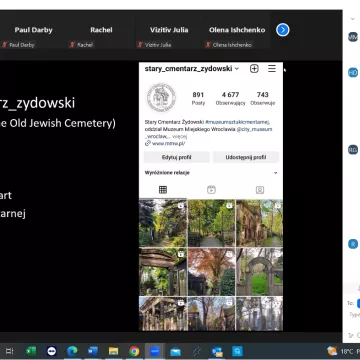Click the HD avatar in chat panel
The width and height of the screenshot is (360, 360).
coord(353,73)
